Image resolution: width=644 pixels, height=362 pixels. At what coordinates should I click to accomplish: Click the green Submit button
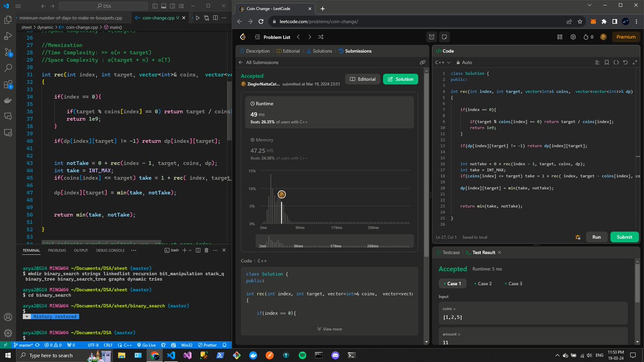pos(625,237)
